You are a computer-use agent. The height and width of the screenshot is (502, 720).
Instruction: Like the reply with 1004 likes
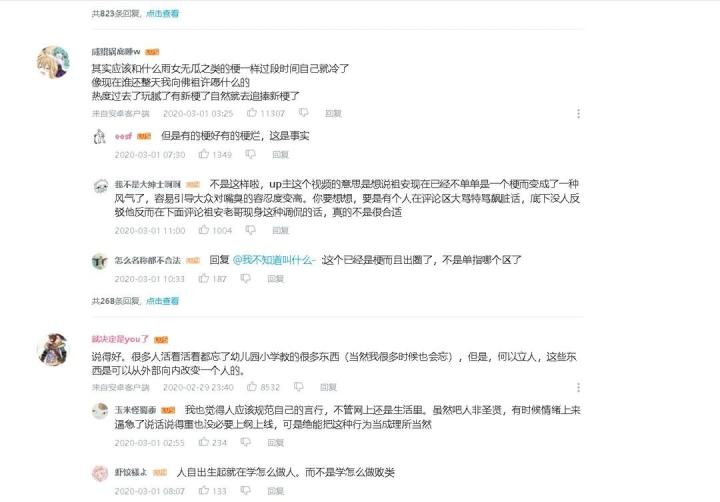click(x=203, y=230)
